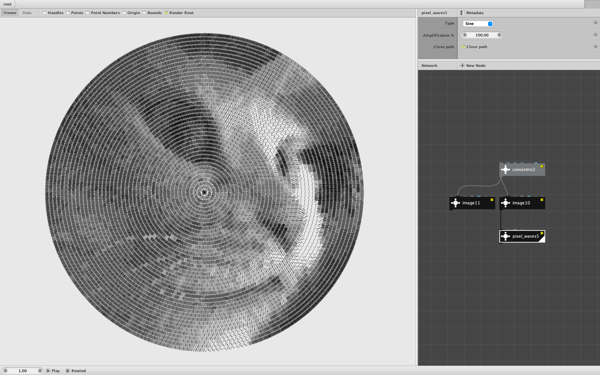Image resolution: width=600 pixels, height=375 pixels.
Task: Toggle the Close path checkbox
Action: tap(463, 47)
